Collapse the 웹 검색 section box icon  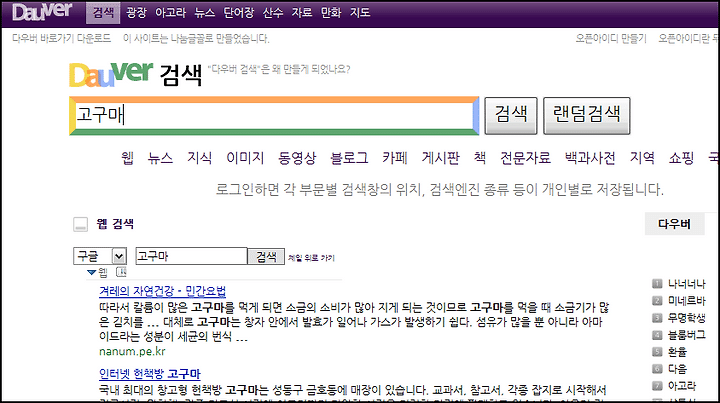[80, 224]
